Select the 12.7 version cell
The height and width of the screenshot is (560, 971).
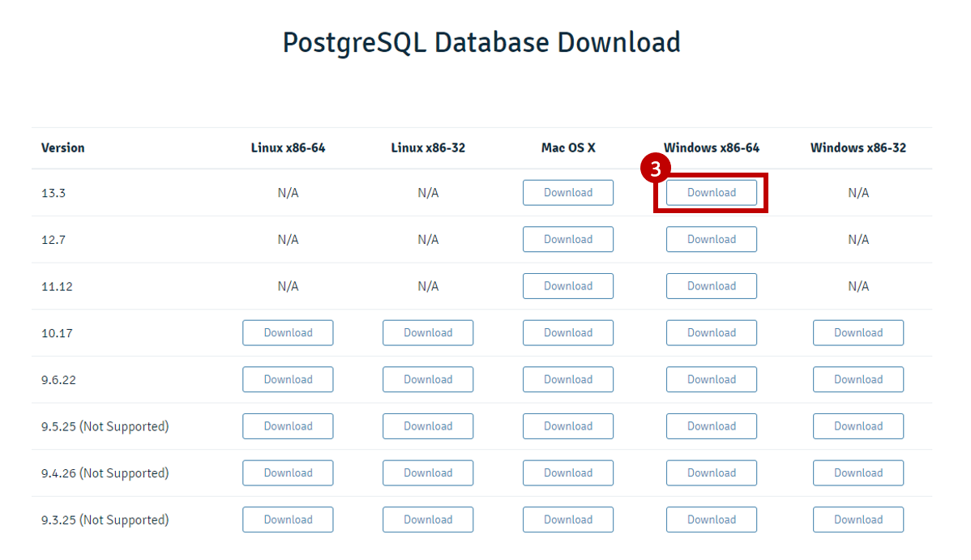pos(53,240)
